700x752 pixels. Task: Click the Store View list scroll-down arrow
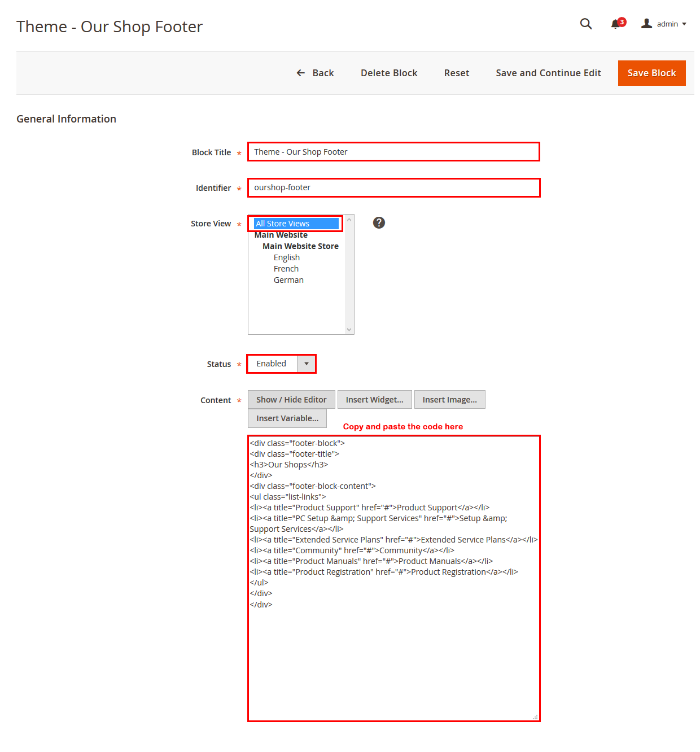click(x=349, y=330)
